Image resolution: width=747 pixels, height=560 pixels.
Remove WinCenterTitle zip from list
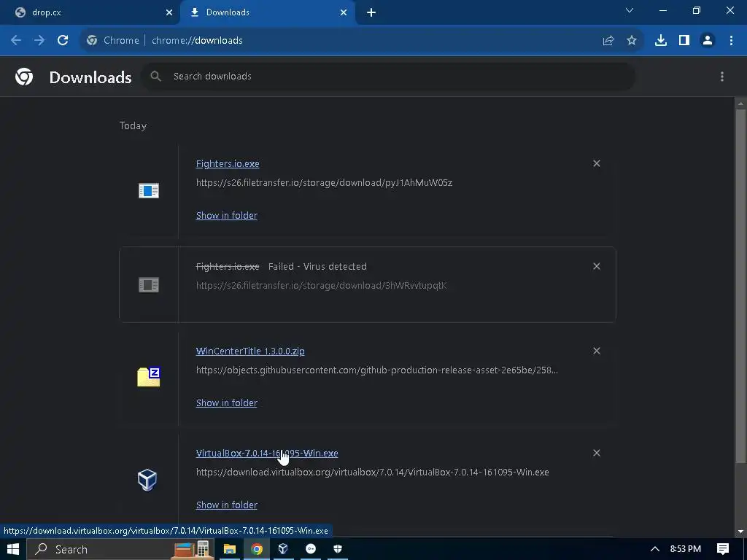[597, 351]
